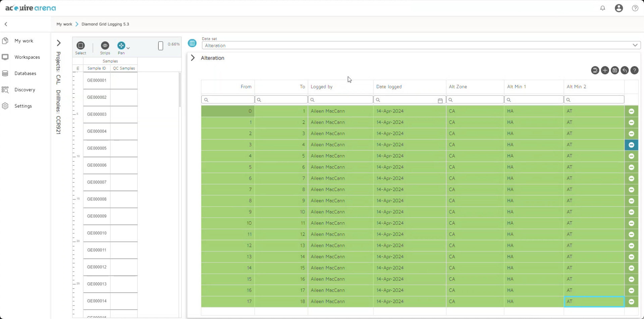This screenshot has height=319, width=644.
Task: Go to Databases in the sidebar
Action: [x=25, y=73]
